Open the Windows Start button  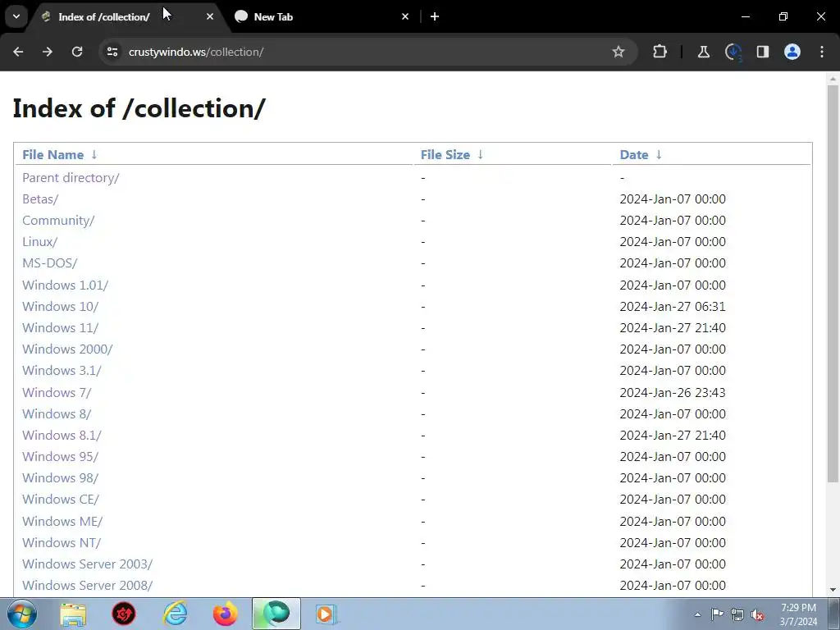point(21,614)
